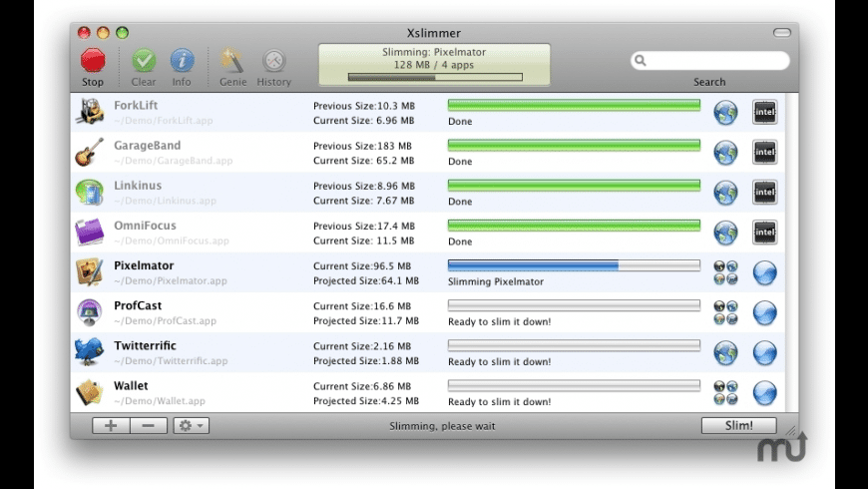
Task: Select the ProfCast app icon
Action: click(x=90, y=312)
